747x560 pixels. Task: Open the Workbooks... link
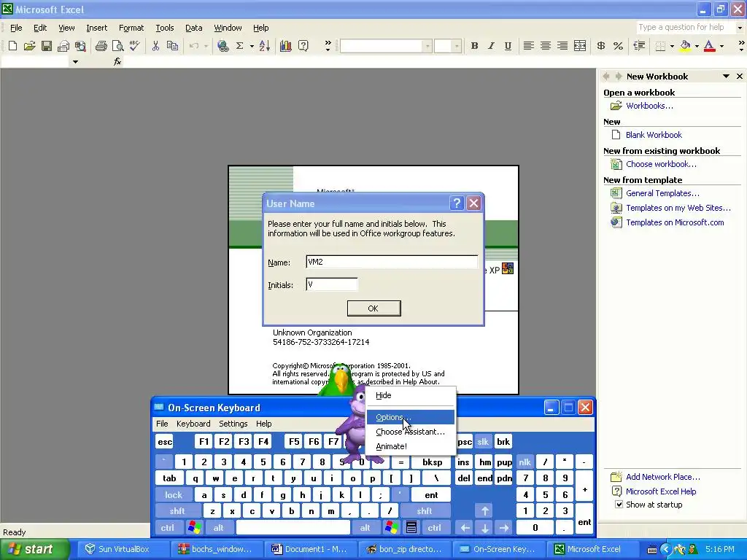click(649, 106)
